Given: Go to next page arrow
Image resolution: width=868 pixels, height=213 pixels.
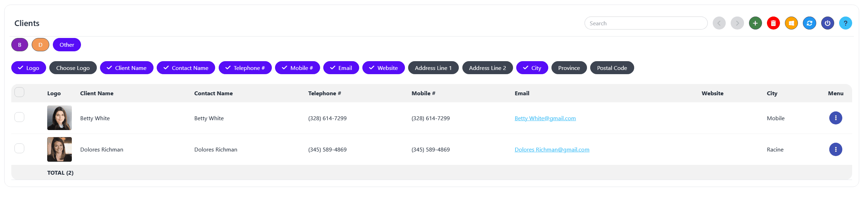Looking at the screenshot, I should 737,23.
